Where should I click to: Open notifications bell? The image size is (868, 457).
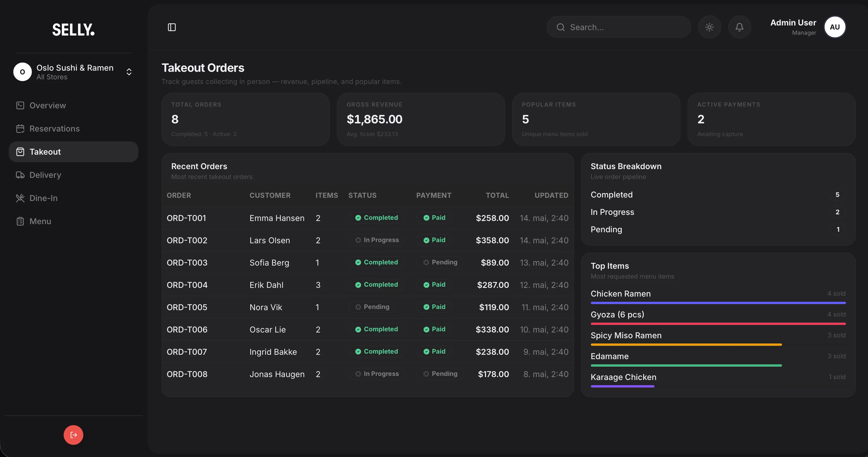(x=739, y=27)
